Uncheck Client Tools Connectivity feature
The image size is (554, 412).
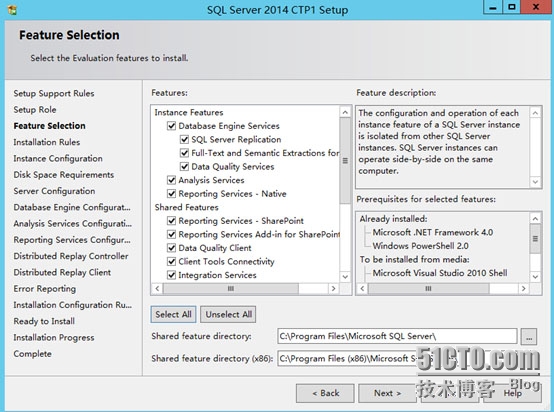[x=171, y=261]
